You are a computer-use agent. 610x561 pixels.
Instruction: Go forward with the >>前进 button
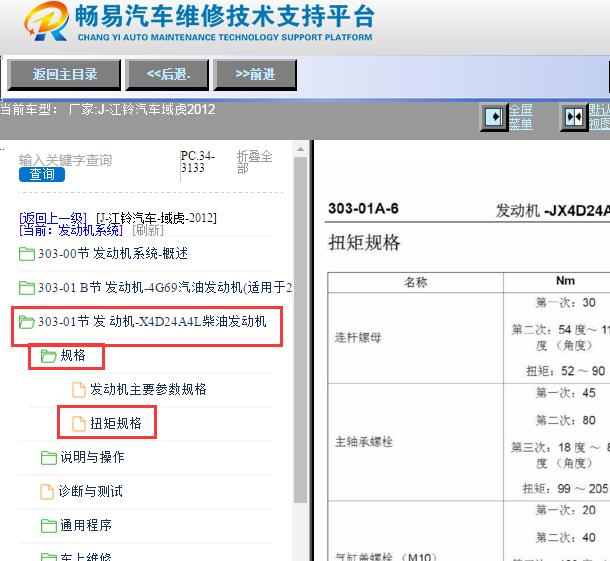tap(255, 75)
